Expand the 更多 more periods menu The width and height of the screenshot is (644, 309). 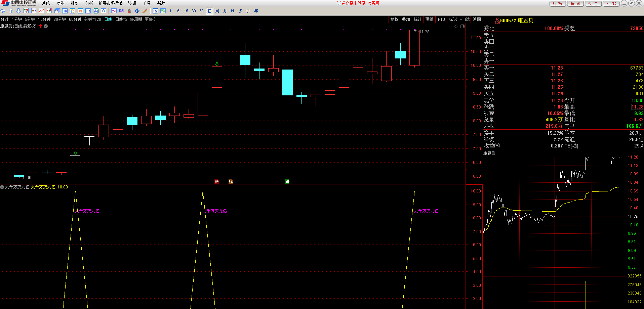pyautogui.click(x=150, y=19)
